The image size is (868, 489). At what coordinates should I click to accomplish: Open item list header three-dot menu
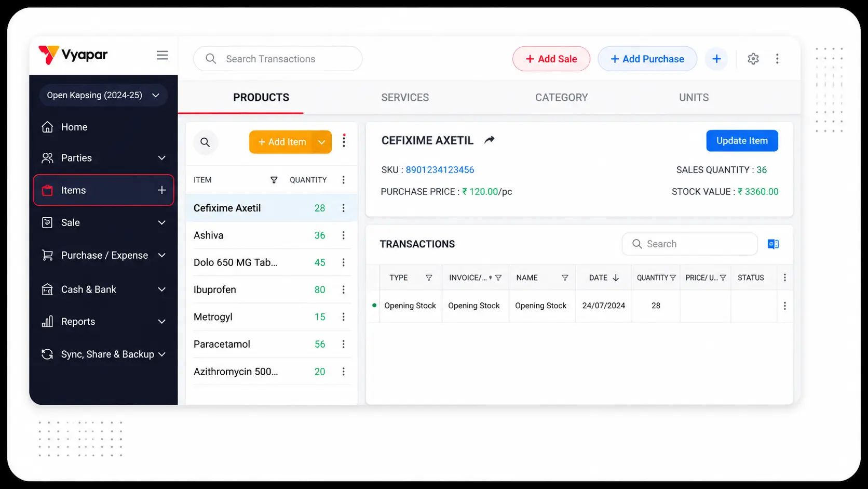click(x=343, y=180)
